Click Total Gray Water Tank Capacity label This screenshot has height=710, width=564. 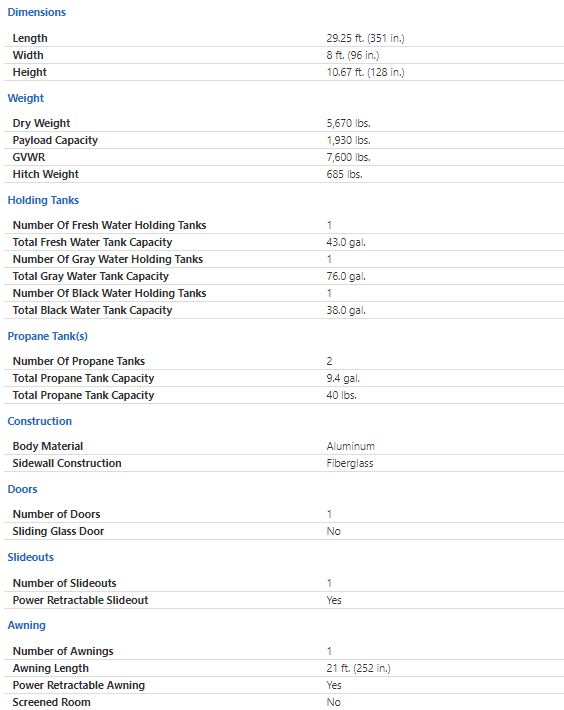coord(91,276)
